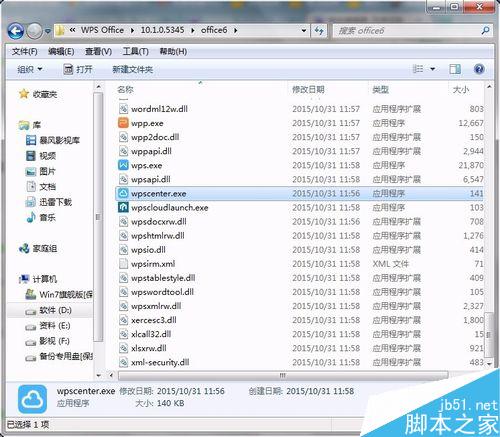Click the wps.exe blue application icon
This screenshot has width=500, height=437.
pyautogui.click(x=123, y=165)
